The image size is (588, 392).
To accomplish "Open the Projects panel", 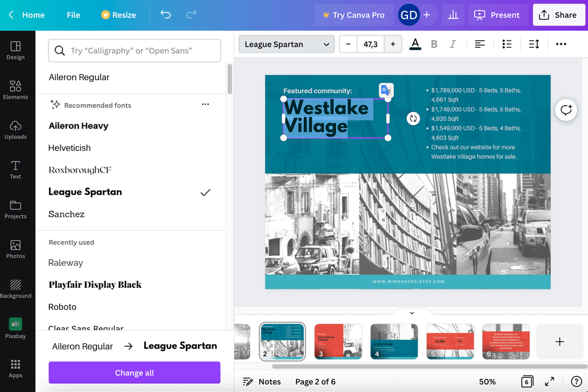I will [15, 209].
